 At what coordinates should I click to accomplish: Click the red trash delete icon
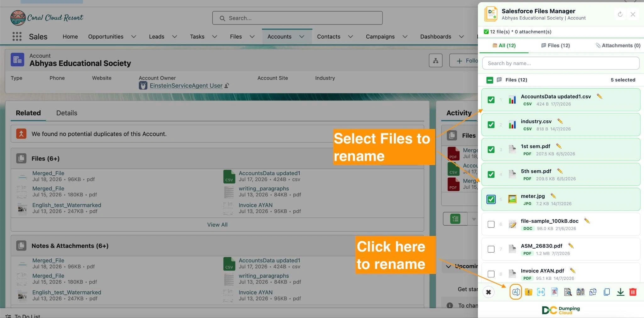pyautogui.click(x=633, y=292)
